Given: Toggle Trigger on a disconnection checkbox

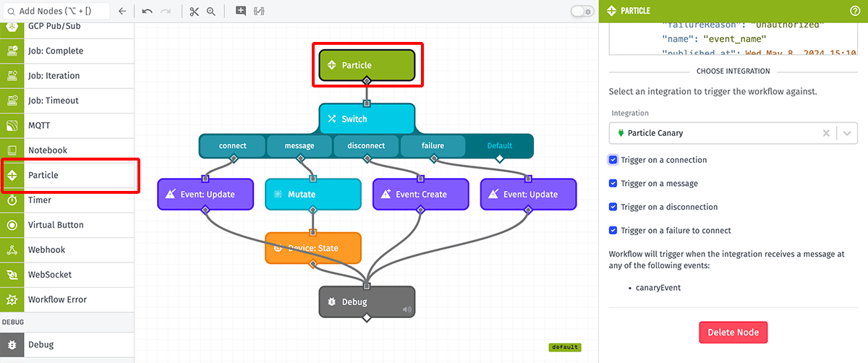Looking at the screenshot, I should click(613, 207).
